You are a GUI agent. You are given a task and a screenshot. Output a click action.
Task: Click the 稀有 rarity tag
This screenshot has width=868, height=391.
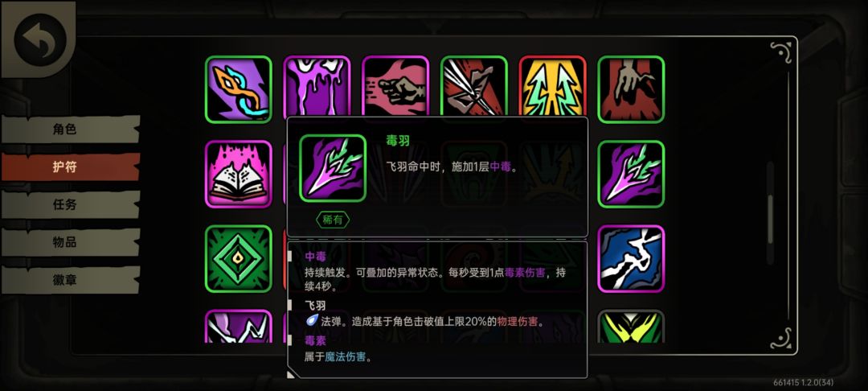coord(333,220)
